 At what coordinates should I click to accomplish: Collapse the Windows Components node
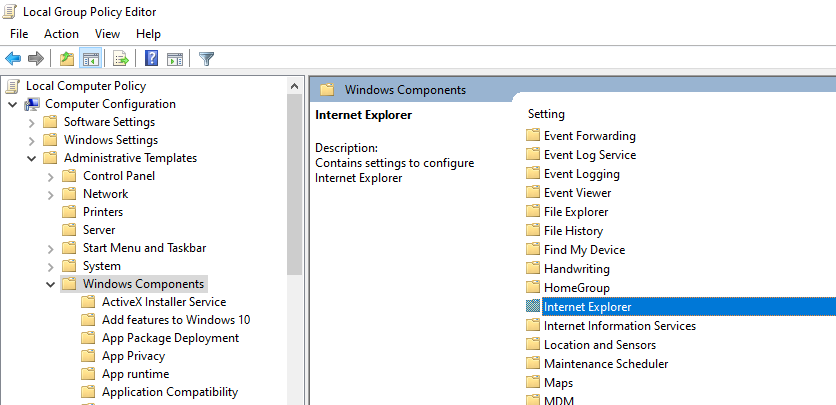[x=51, y=284]
